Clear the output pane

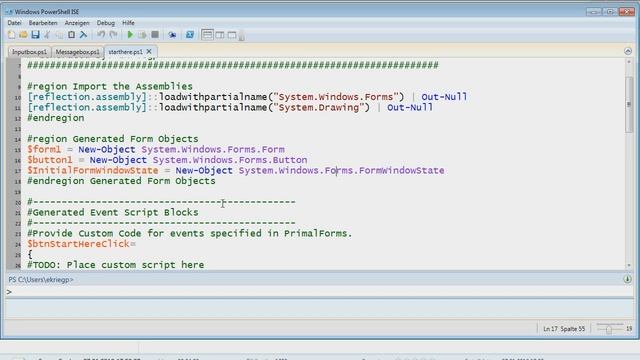tap(83, 35)
